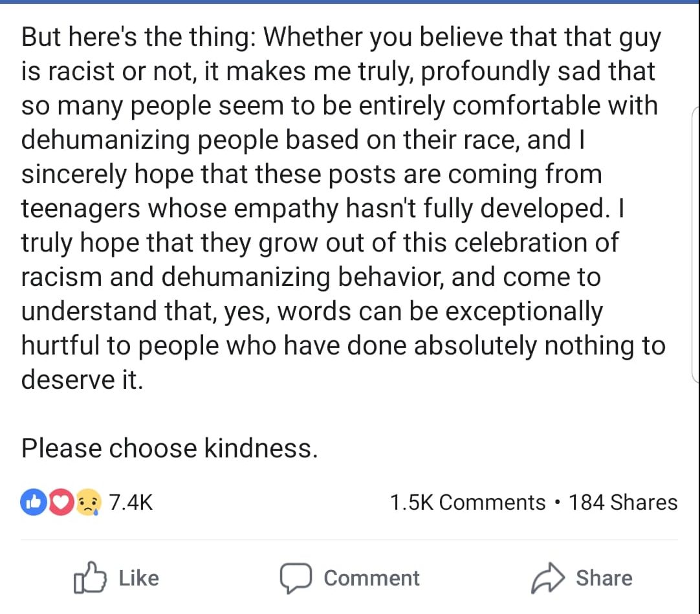
Task: Click the 'racism and dehumanizing behavior' line
Action: tap(311, 277)
